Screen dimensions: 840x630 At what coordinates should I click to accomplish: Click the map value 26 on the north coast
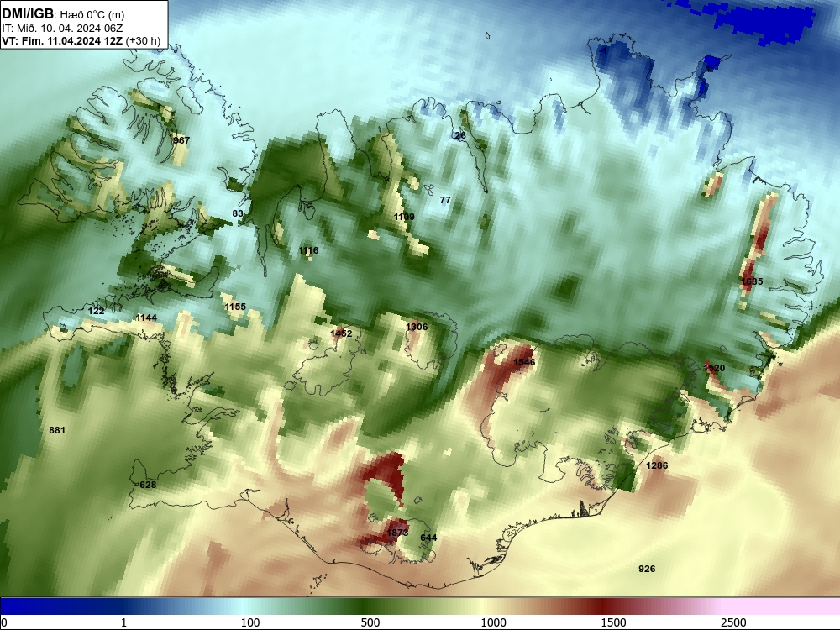click(x=460, y=135)
